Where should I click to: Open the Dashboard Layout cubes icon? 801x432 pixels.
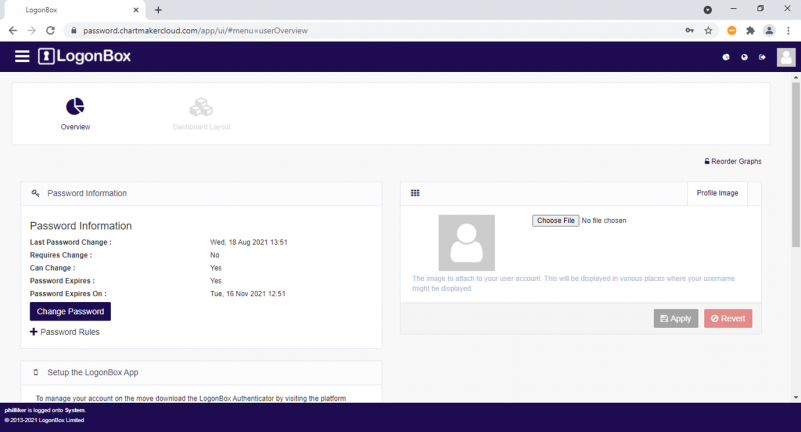coord(201,106)
